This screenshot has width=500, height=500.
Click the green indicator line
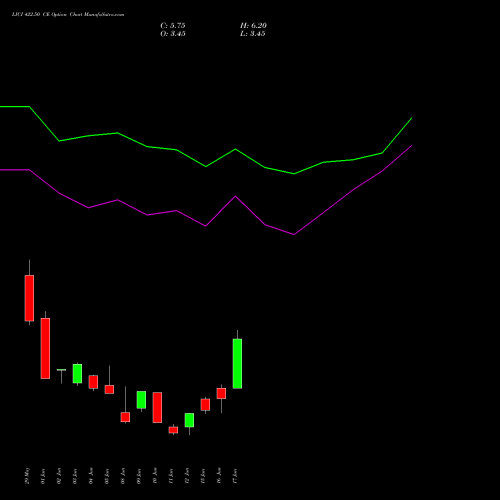click(206, 166)
